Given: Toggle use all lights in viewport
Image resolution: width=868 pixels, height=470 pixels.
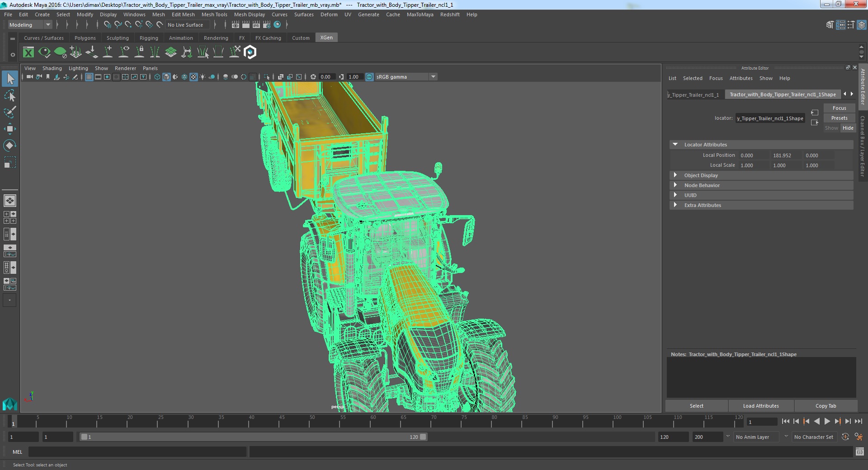Looking at the screenshot, I should coord(203,77).
